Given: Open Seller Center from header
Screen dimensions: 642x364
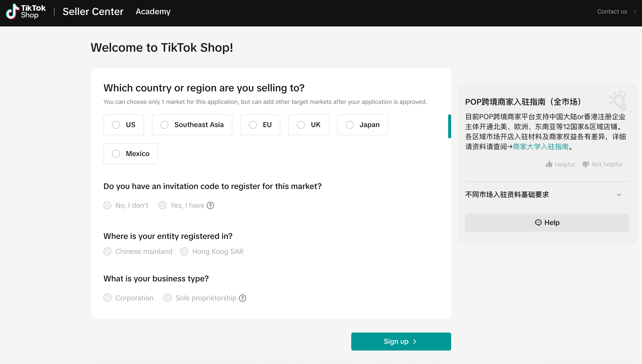Looking at the screenshot, I should click(93, 11).
